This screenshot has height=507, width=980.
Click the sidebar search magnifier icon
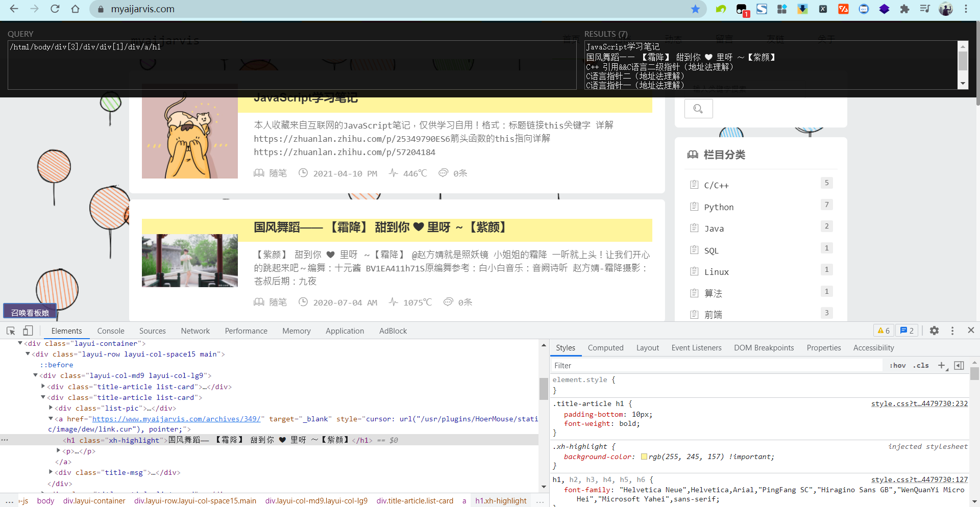click(698, 108)
